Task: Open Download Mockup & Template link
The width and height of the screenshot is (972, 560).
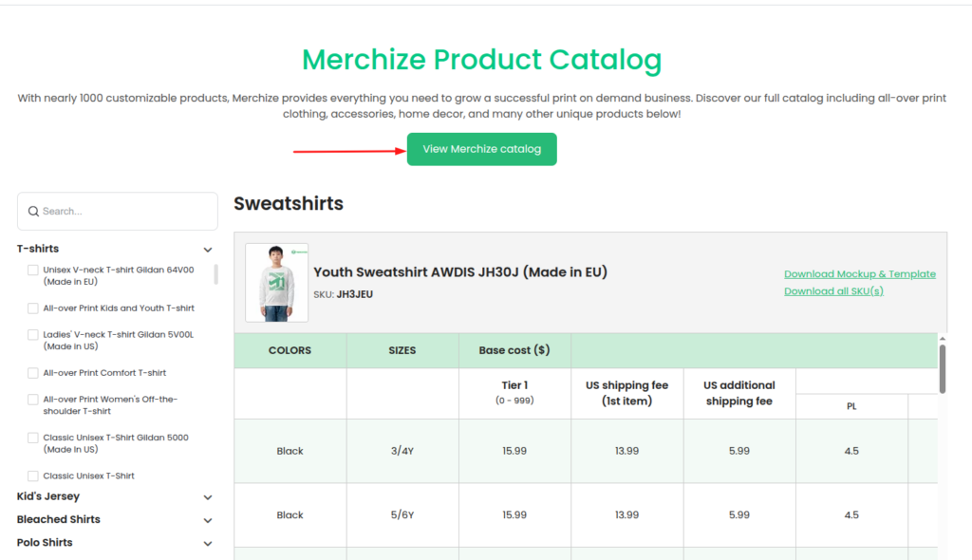Action: [x=860, y=274]
